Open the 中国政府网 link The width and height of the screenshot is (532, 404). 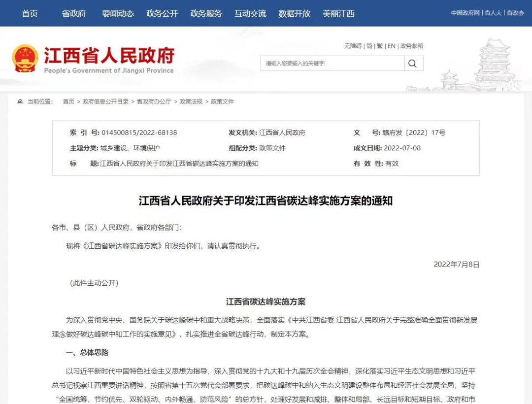click(465, 13)
